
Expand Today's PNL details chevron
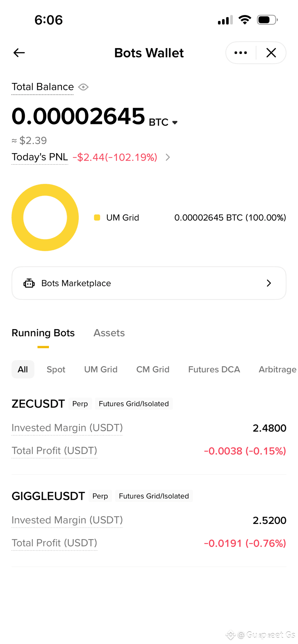point(168,157)
